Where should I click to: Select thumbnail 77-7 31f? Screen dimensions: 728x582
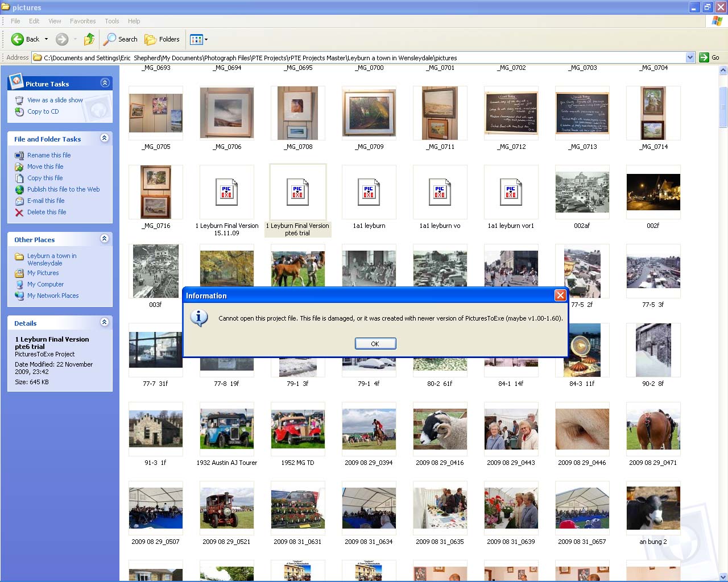(156, 350)
